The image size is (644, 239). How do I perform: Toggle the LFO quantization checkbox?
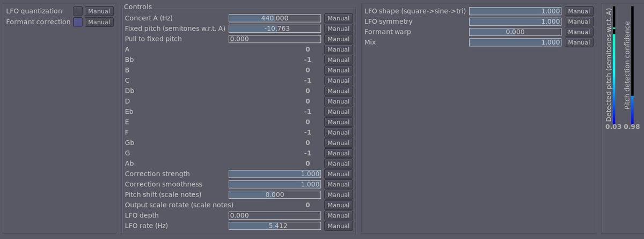point(78,11)
